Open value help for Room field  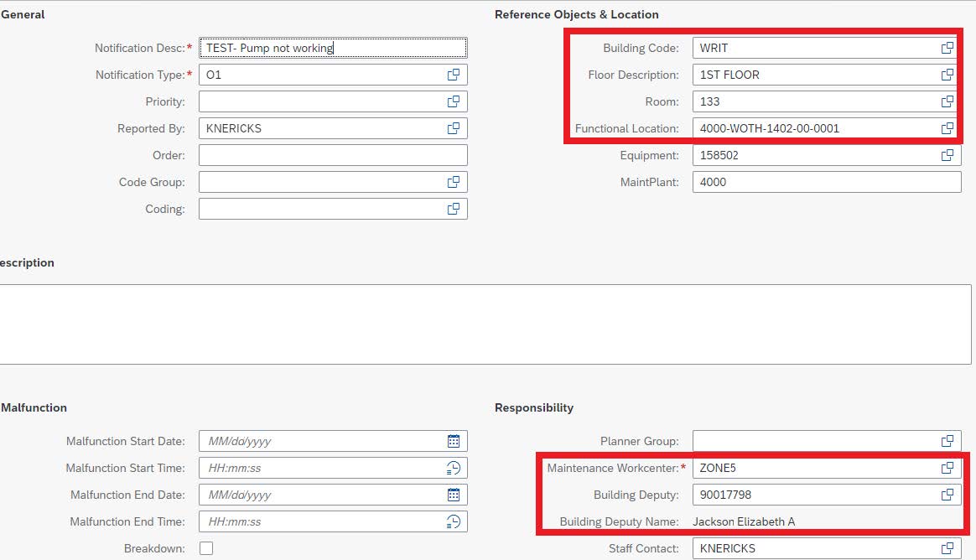pos(947,101)
